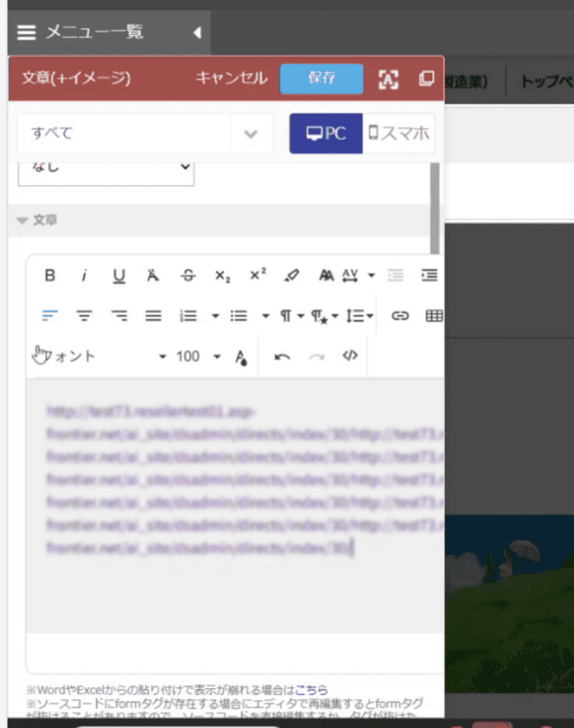Click the Bold formatting icon

tap(50, 276)
